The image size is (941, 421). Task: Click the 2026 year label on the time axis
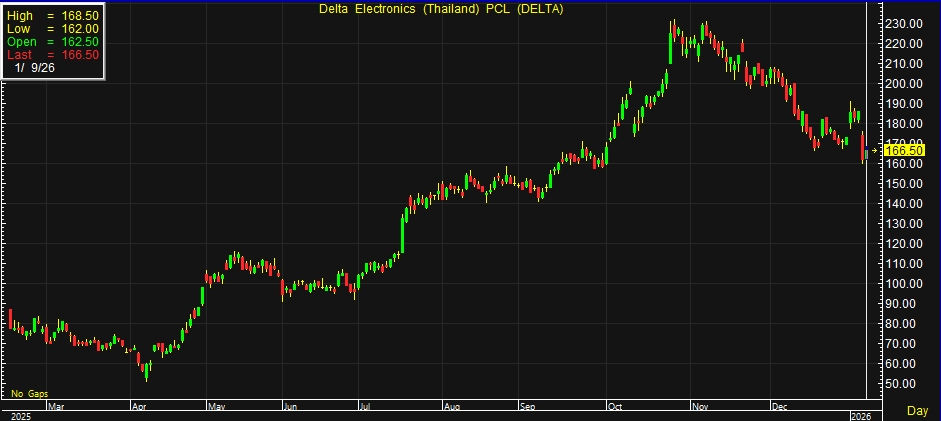(861, 415)
